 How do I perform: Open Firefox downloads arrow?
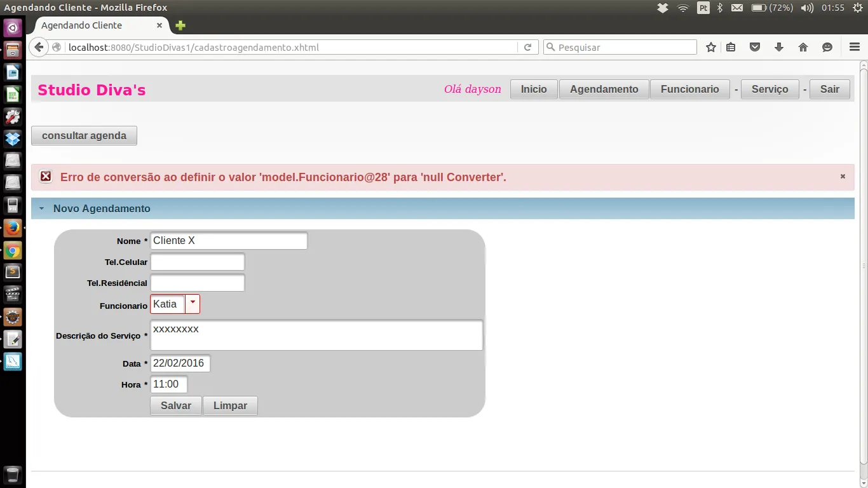[779, 47]
